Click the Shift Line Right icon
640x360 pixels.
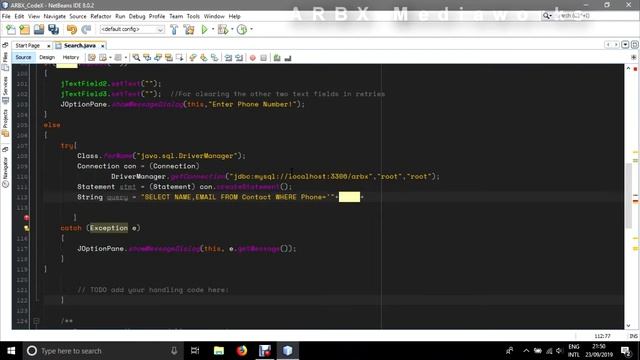click(x=239, y=58)
